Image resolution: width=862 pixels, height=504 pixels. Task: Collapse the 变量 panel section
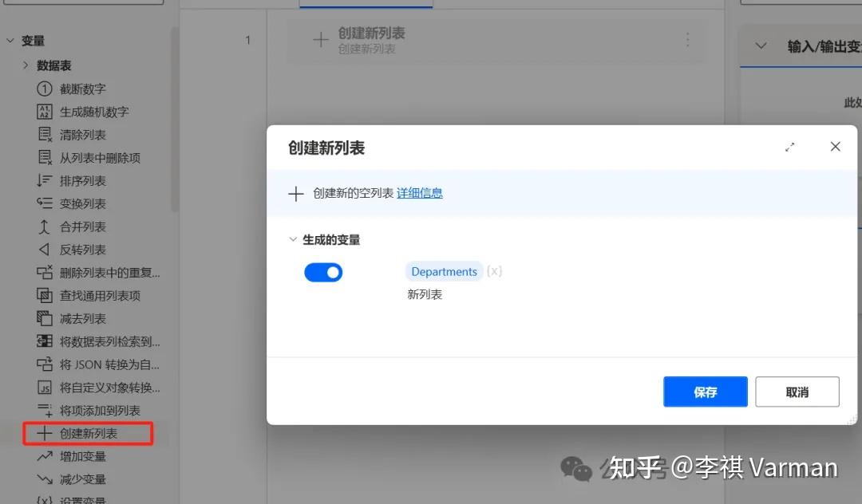10,40
